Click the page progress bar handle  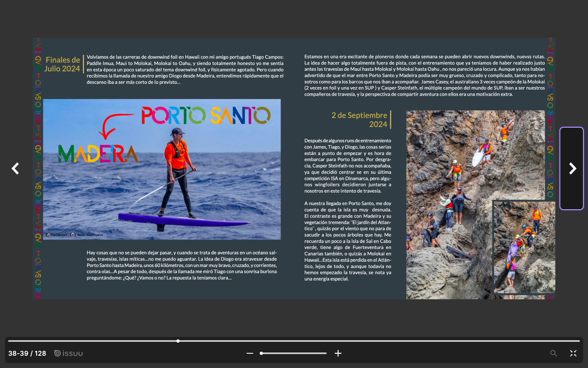pyautogui.click(x=178, y=341)
